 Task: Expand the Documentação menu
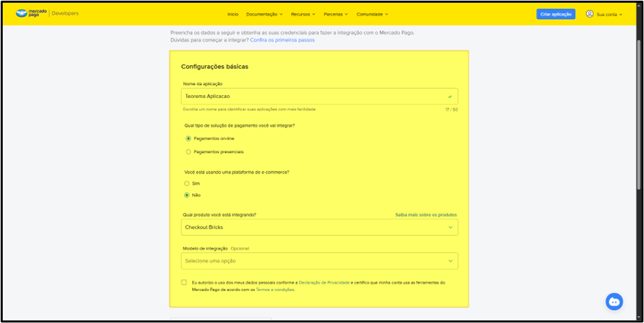264,14
